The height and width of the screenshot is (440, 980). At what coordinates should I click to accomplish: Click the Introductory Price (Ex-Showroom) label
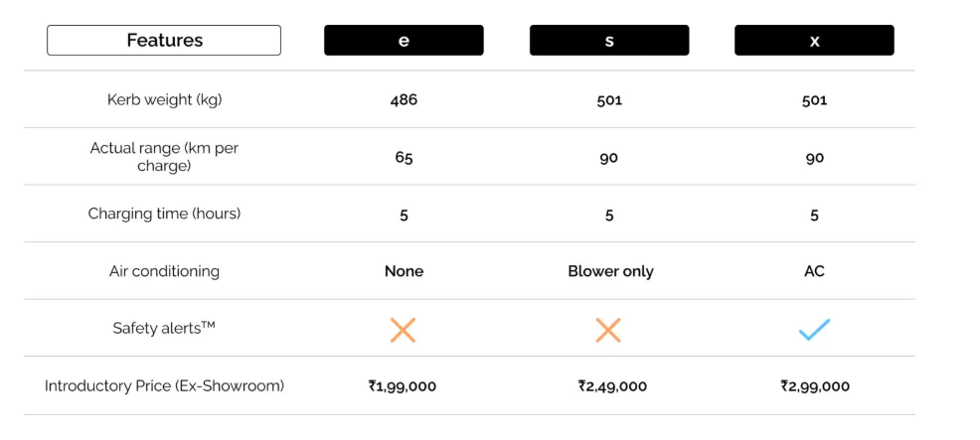(164, 385)
